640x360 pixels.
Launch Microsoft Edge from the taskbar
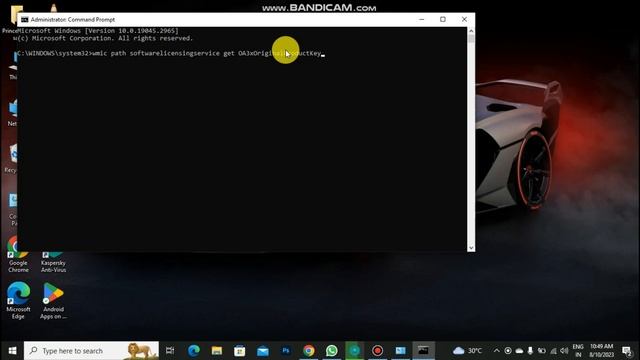pyautogui.click(x=194, y=351)
